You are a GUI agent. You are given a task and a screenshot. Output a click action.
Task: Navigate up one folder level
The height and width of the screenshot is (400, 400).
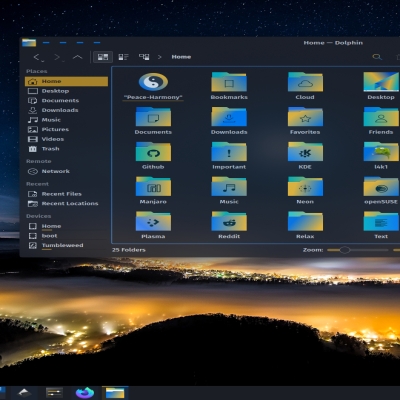coord(77,57)
